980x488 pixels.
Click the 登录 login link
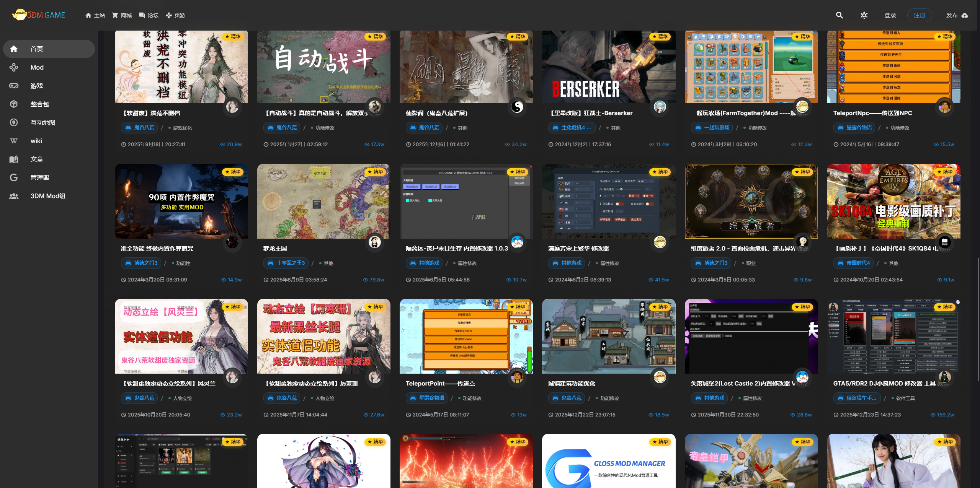890,15
